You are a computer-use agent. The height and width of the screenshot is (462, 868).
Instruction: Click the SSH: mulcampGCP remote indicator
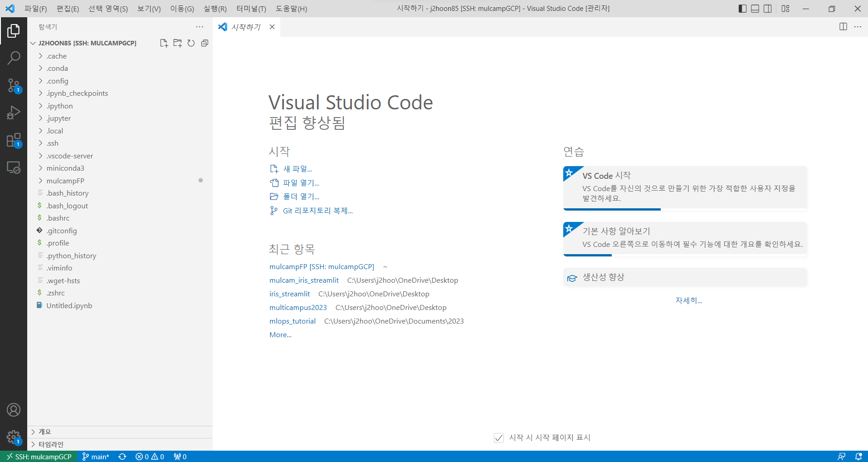pos(39,457)
